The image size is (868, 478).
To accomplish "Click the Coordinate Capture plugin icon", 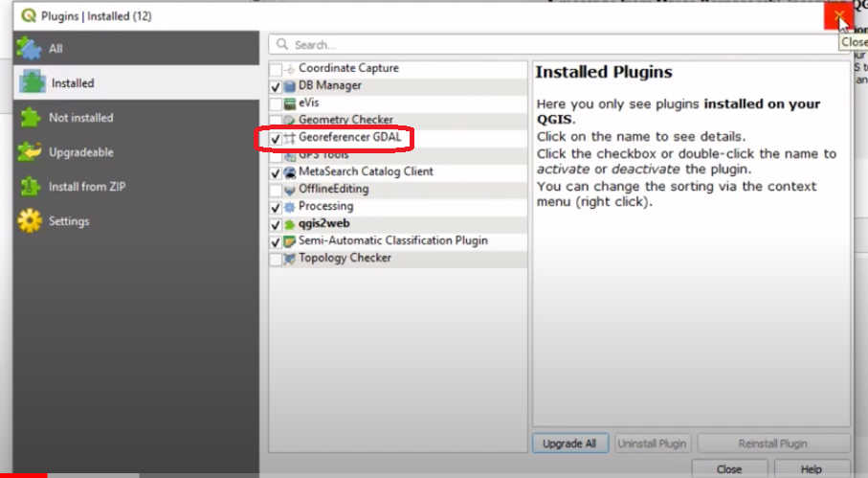I will tap(290, 69).
